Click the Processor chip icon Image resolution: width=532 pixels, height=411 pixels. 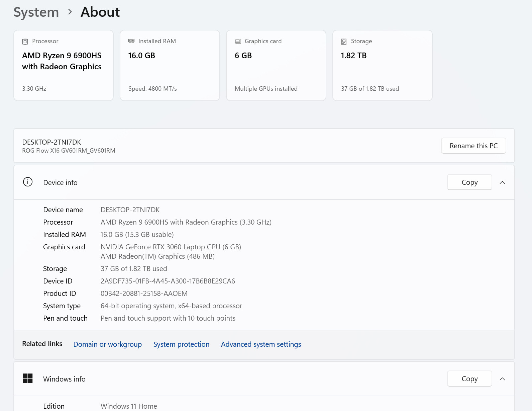[x=25, y=42]
